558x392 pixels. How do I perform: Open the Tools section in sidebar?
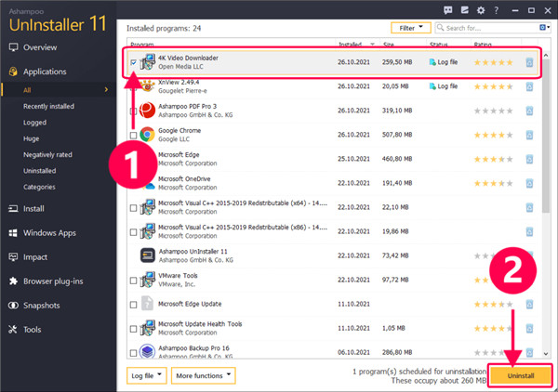(x=32, y=329)
